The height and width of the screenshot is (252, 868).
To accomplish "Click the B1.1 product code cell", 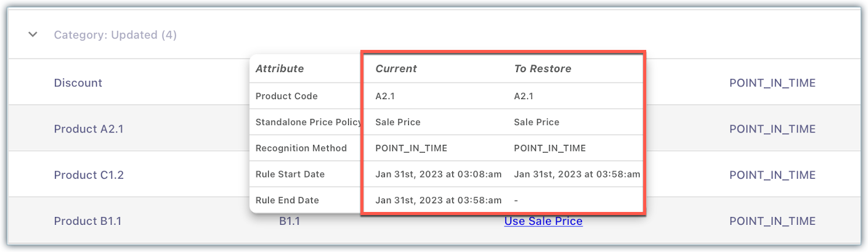I will tap(289, 221).
